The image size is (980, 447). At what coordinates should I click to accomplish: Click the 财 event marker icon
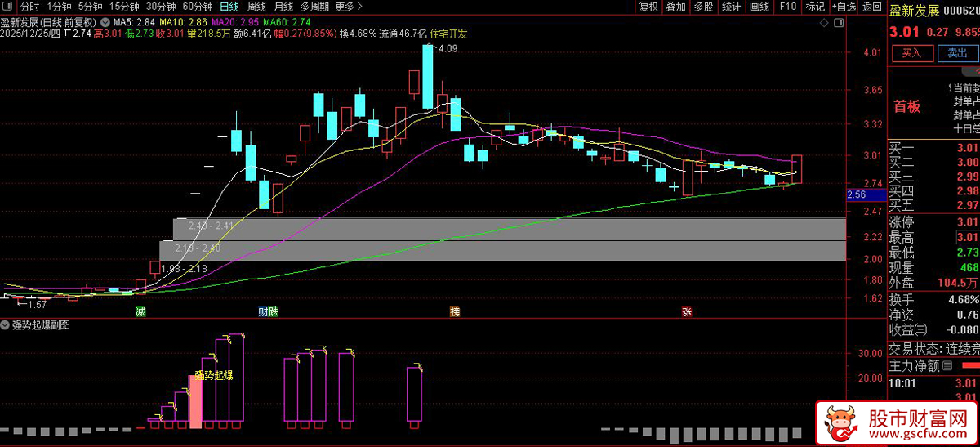click(263, 311)
